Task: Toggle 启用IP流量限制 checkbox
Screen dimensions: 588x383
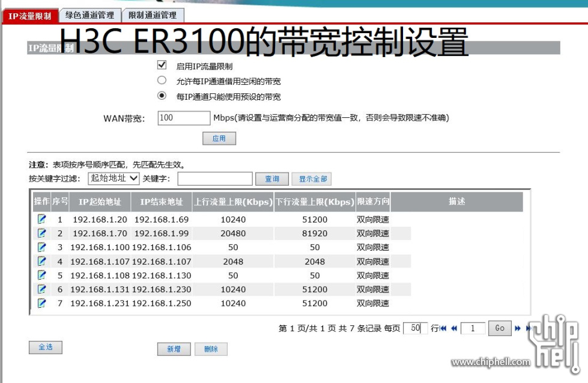Action: point(162,65)
